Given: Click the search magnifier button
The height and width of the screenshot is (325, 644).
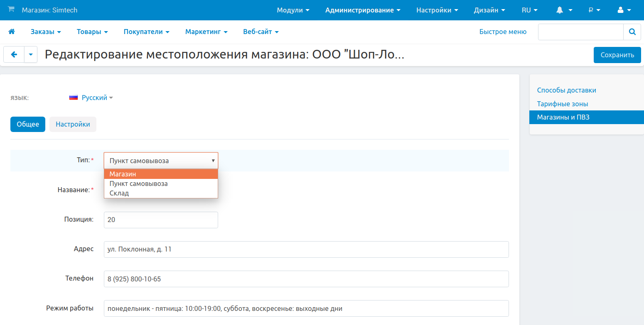Looking at the screenshot, I should coord(632,32).
